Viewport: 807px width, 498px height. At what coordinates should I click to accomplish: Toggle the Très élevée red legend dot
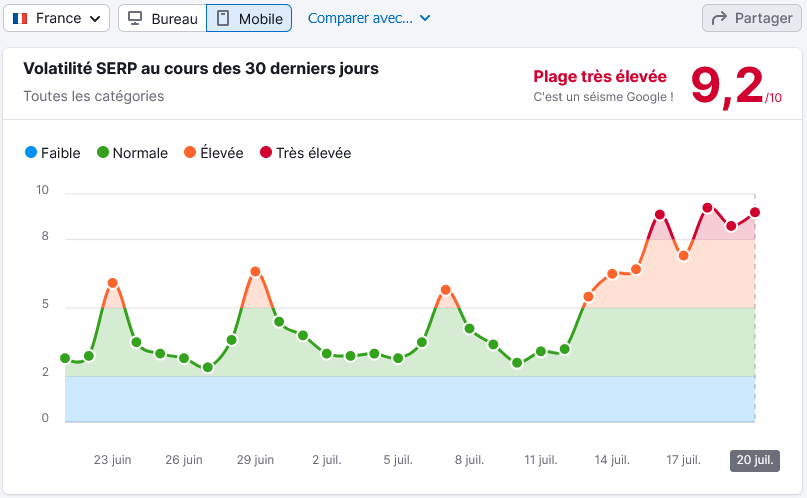(x=266, y=152)
